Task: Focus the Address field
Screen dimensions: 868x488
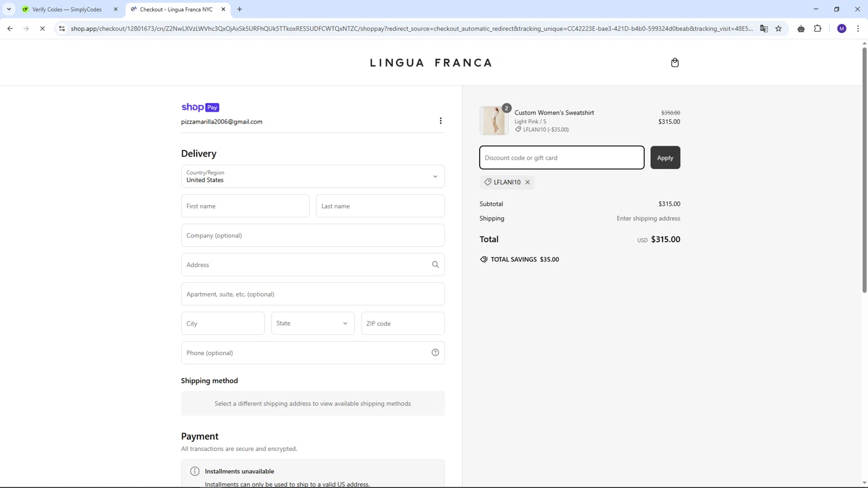Action: (x=312, y=265)
